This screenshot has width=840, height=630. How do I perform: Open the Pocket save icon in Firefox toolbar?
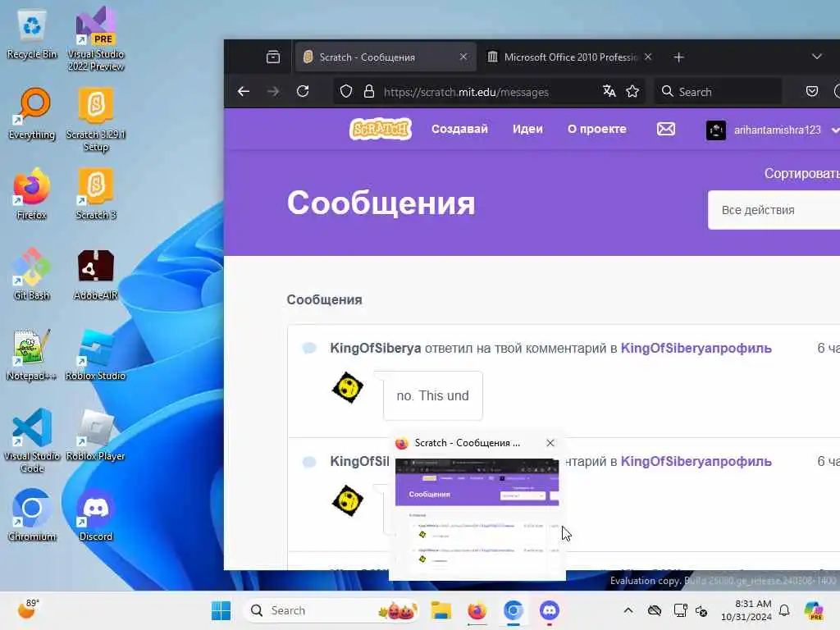coord(812,92)
